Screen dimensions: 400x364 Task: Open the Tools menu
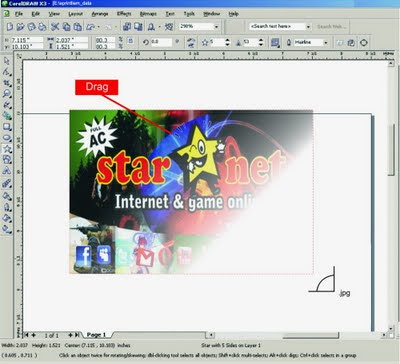(x=189, y=14)
